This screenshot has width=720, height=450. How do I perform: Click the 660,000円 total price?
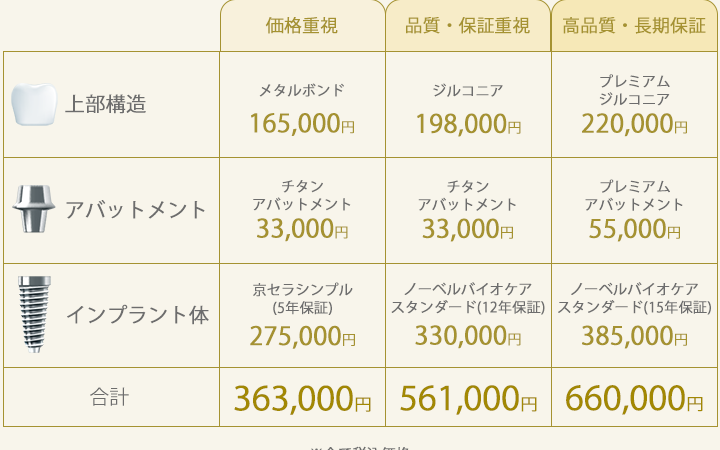(634, 399)
